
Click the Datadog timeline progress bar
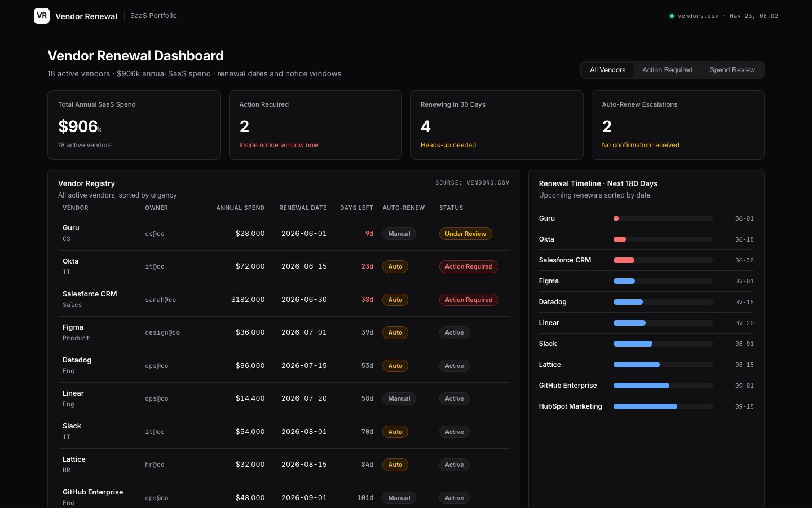[663, 302]
